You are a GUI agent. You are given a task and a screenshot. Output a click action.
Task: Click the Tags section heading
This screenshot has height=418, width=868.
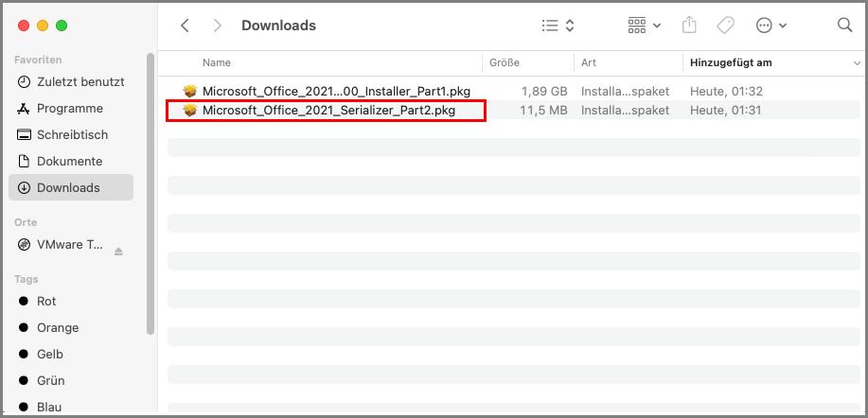26,279
